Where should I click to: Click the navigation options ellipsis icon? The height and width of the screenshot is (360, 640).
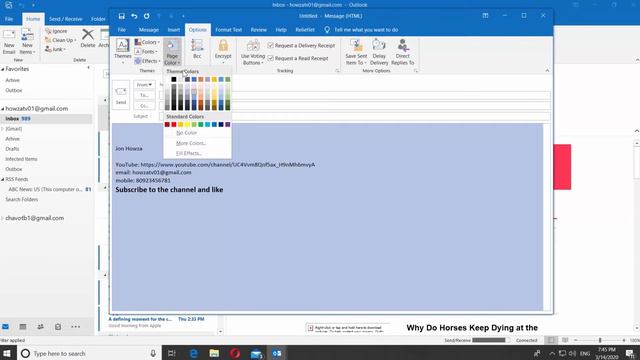pyautogui.click(x=76, y=327)
